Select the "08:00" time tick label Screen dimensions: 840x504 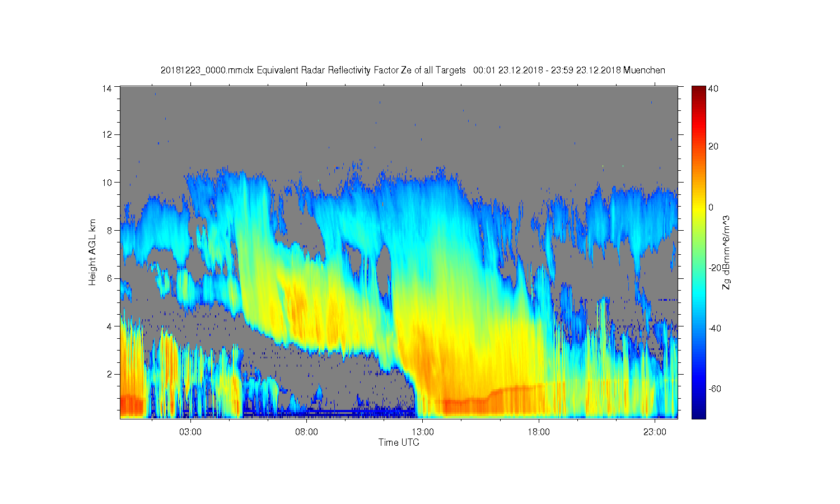click(x=306, y=432)
